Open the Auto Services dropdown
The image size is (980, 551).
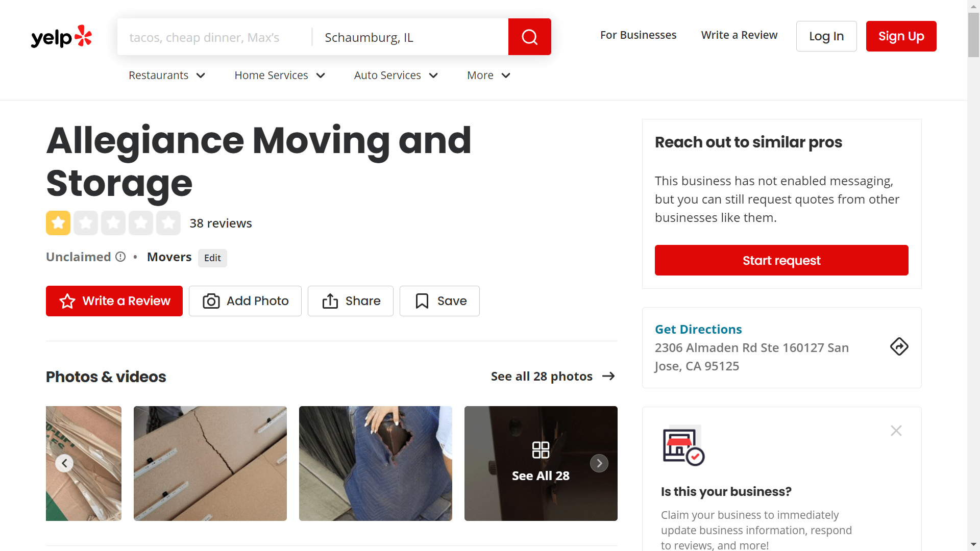click(x=396, y=76)
